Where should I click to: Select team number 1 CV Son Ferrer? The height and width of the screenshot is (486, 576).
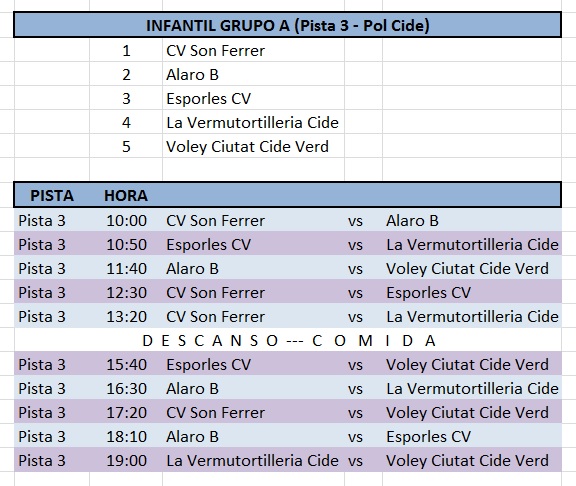click(x=215, y=51)
